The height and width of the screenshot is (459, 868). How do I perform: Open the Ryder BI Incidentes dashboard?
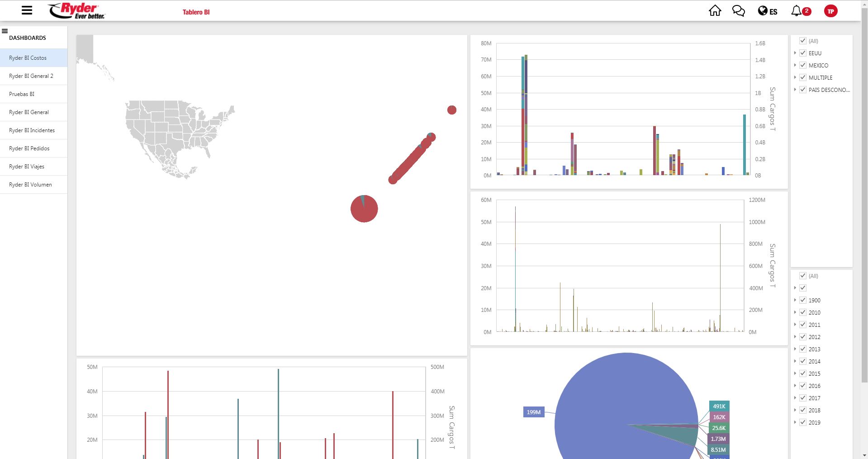pyautogui.click(x=32, y=130)
